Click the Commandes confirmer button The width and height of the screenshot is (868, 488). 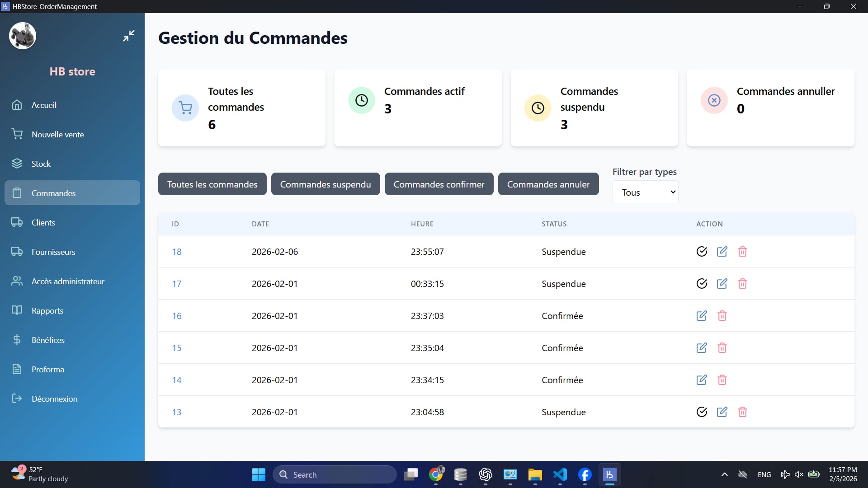[439, 184]
